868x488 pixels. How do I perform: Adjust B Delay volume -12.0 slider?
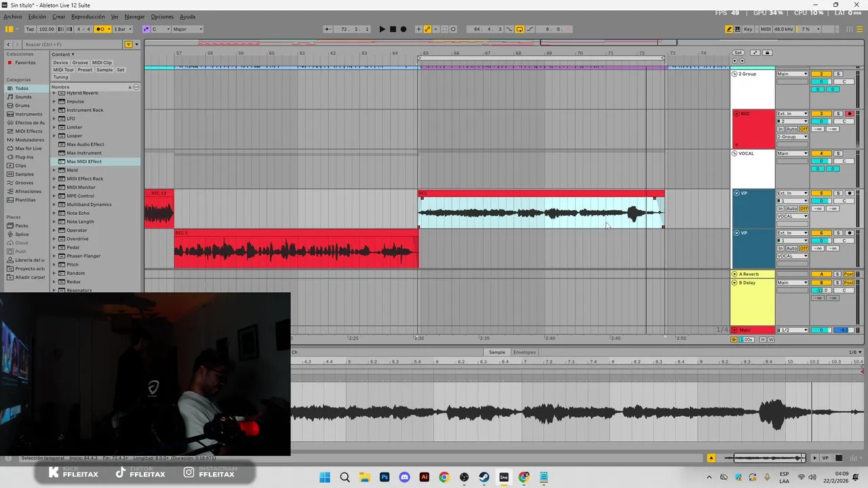point(821,290)
